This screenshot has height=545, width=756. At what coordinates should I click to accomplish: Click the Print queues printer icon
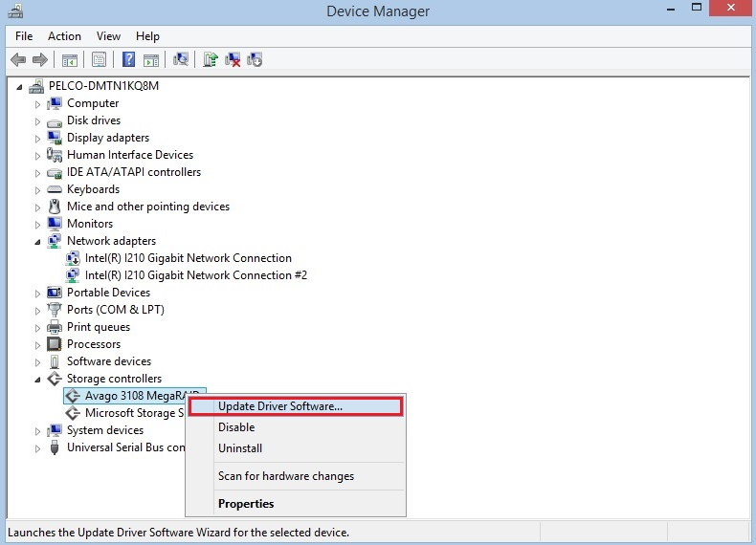coord(55,327)
